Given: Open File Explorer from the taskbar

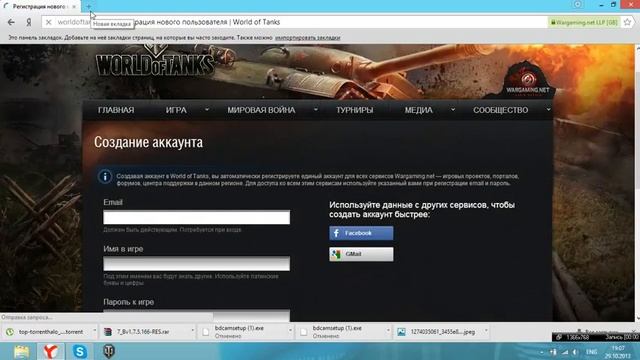Looking at the screenshot, I should coord(21,351).
